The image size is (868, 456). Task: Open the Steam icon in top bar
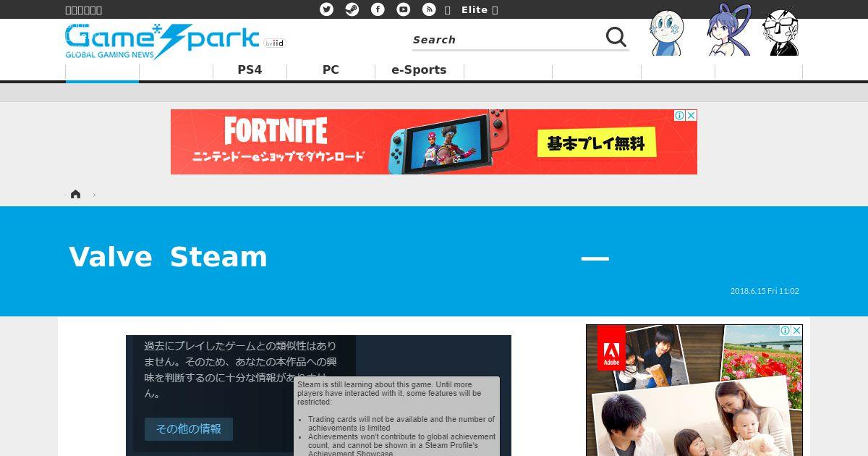click(x=352, y=9)
